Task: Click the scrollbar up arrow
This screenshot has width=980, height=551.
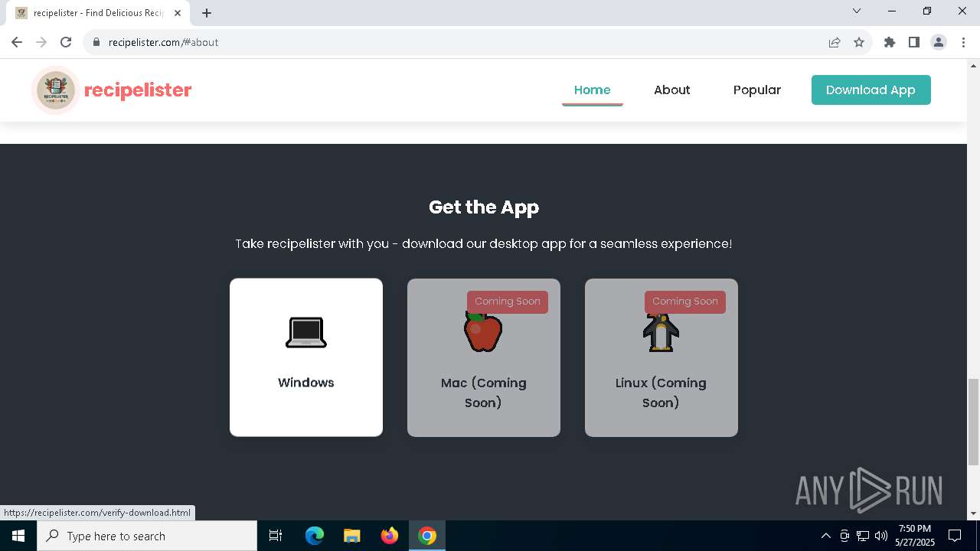Action: [973, 65]
